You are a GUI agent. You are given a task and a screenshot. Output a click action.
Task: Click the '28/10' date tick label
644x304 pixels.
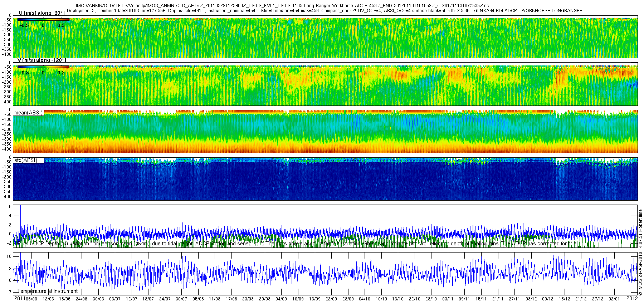[x=431, y=299]
